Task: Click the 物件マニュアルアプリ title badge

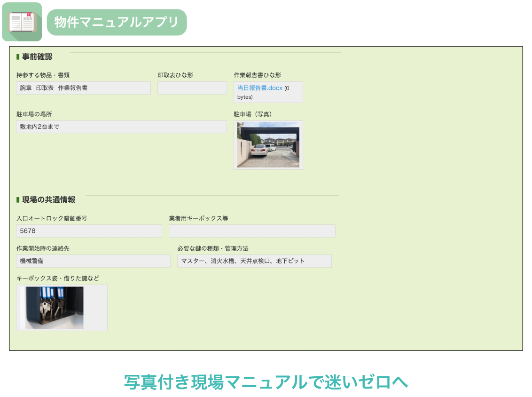Action: [117, 22]
